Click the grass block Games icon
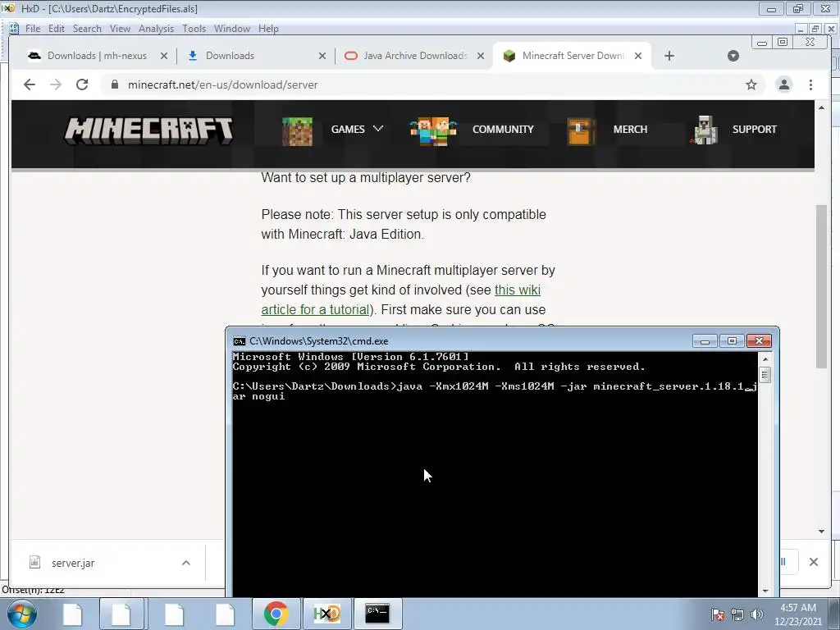Screen dimensions: 840x630 pyautogui.click(x=297, y=131)
